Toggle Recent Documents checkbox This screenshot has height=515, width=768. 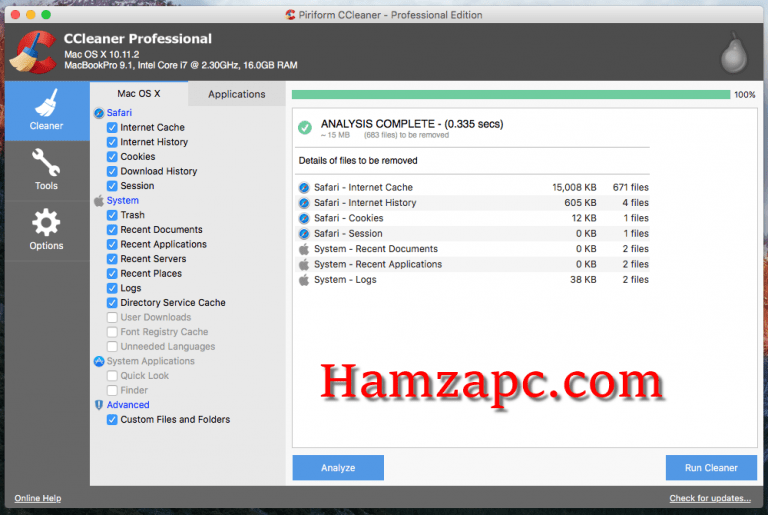(x=112, y=230)
